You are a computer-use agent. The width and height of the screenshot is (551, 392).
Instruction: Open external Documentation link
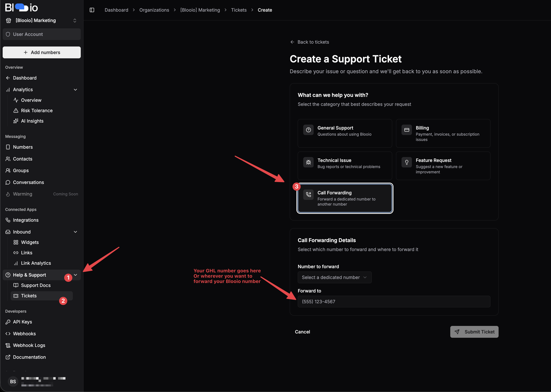tap(42, 357)
